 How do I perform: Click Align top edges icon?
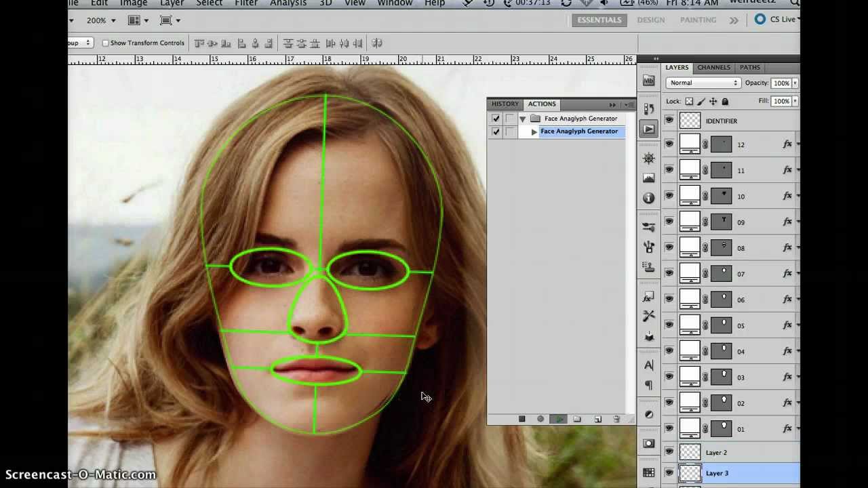(199, 43)
